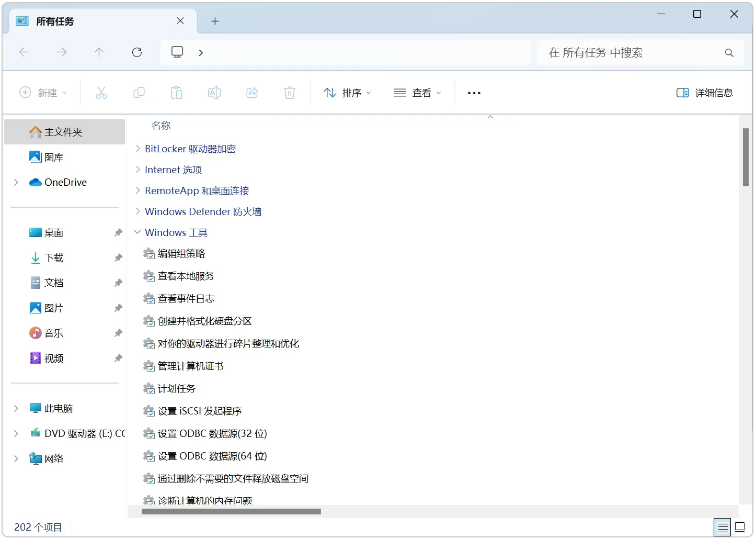
Task: Expand the BitLocker 驱动器加密 group
Action: 138,149
